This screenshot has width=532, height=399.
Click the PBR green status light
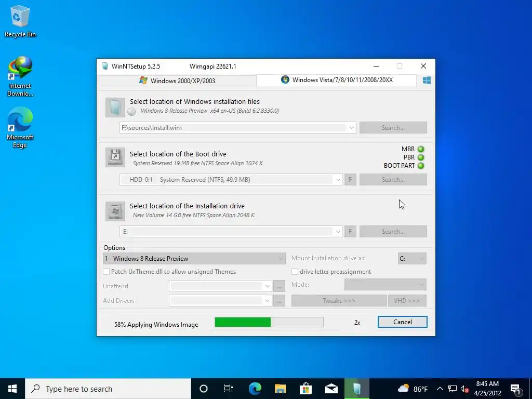[x=421, y=157]
